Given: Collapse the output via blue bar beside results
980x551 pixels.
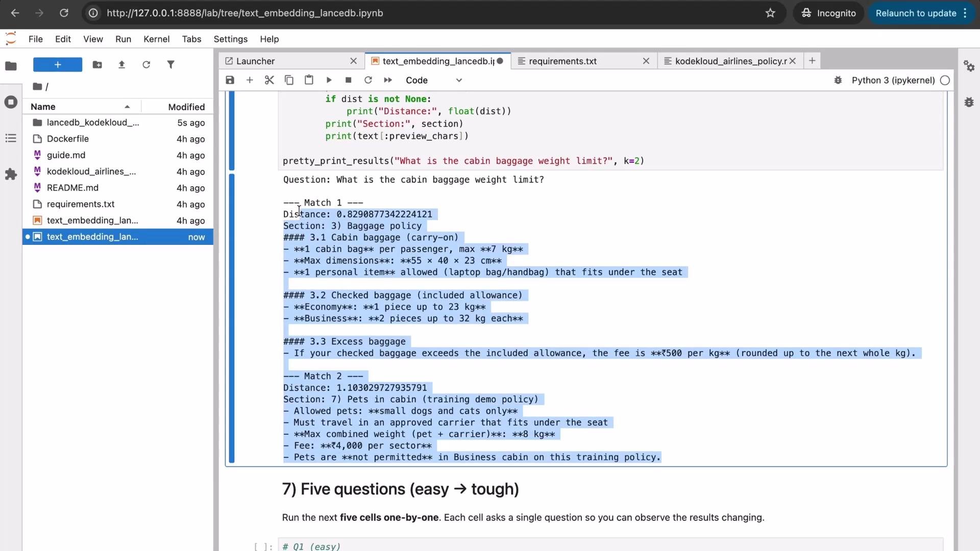Looking at the screenshot, I should click(232, 318).
